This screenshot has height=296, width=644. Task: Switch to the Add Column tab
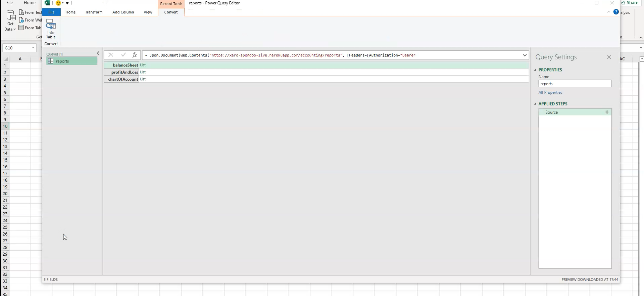[123, 12]
